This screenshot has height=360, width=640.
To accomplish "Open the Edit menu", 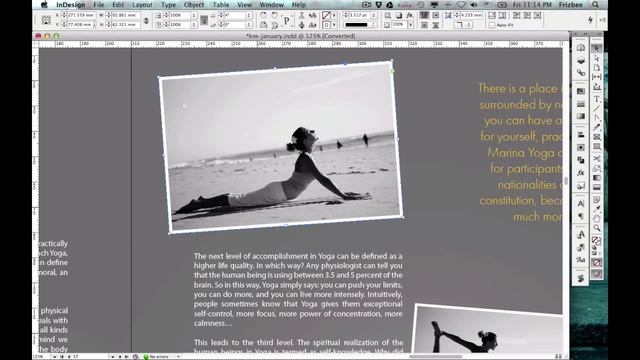I will 118,5.
